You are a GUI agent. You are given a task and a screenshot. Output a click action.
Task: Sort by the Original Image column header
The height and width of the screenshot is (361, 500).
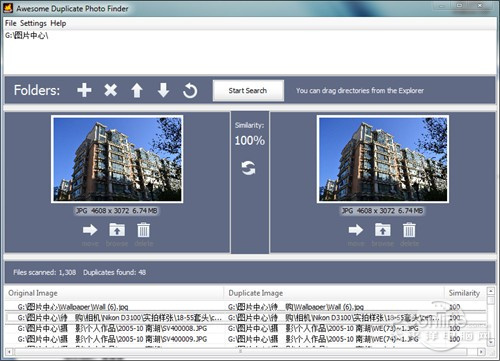[x=115, y=293]
